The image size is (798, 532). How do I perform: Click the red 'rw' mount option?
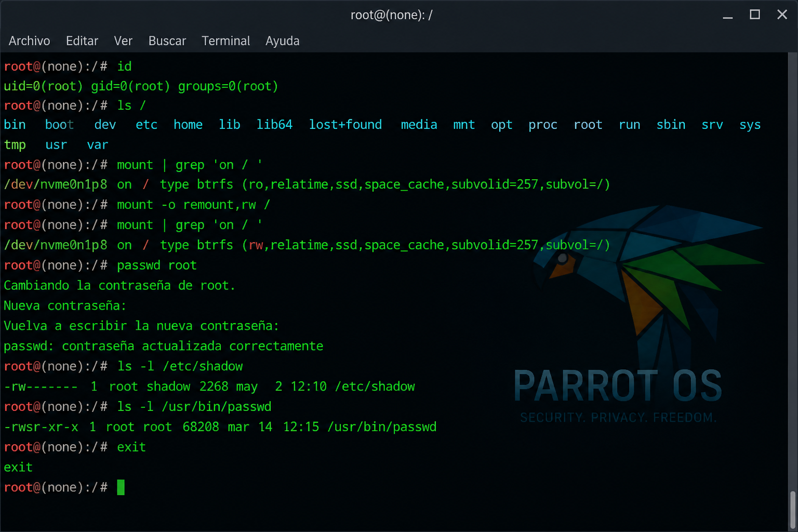coord(256,245)
